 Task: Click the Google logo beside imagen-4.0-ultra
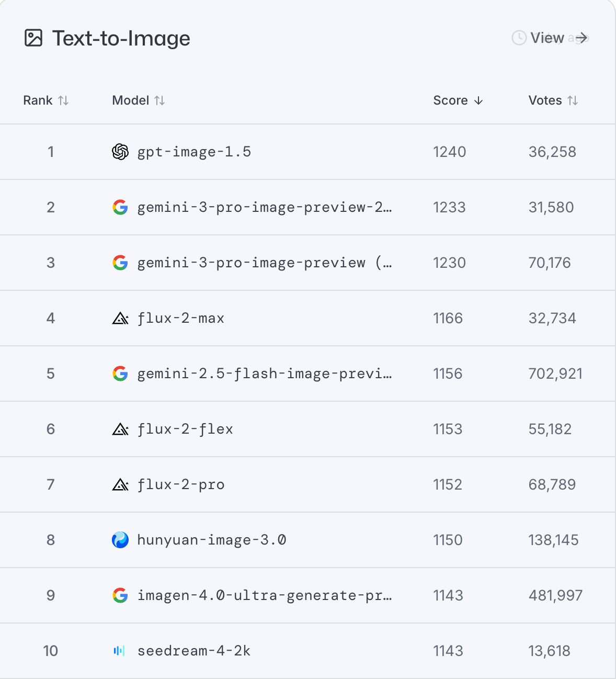120,595
